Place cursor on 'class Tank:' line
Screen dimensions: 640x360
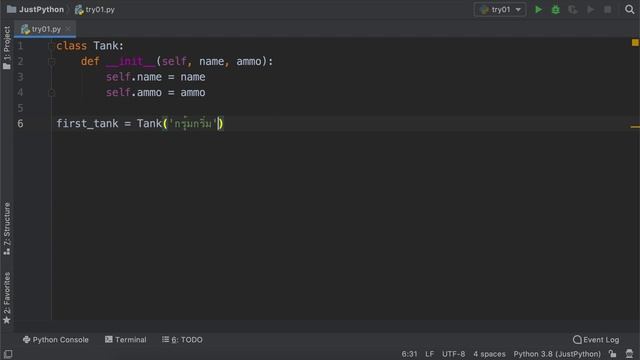pyautogui.click(x=90, y=46)
